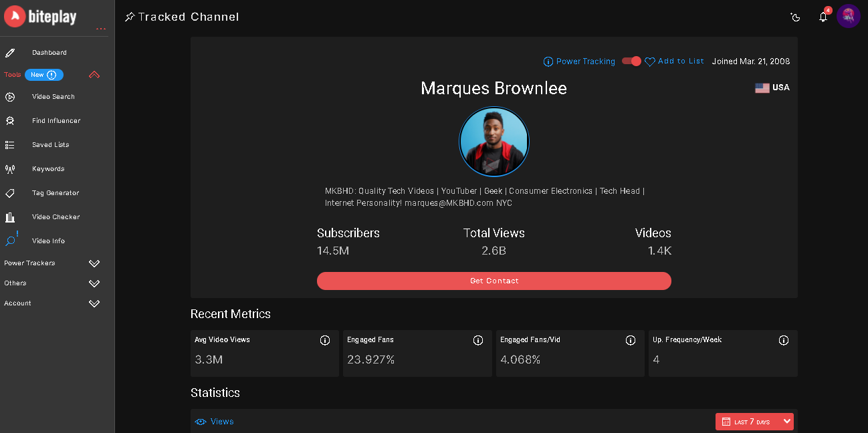The image size is (868, 433).
Task: Open the three-dot menu under the logo
Action: pyautogui.click(x=101, y=29)
